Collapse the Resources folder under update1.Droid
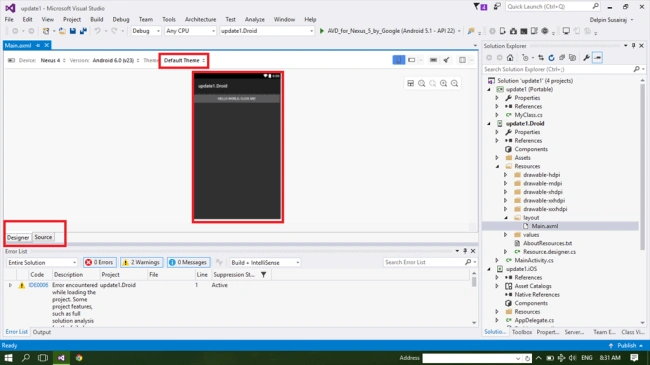 coord(497,166)
